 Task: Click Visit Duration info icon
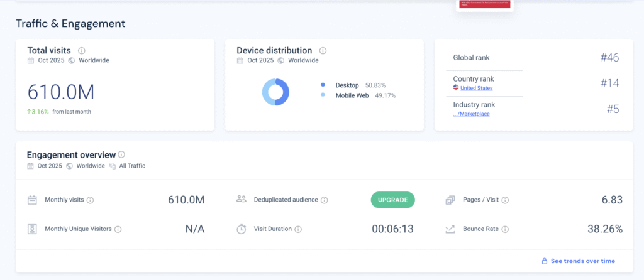pos(298,229)
